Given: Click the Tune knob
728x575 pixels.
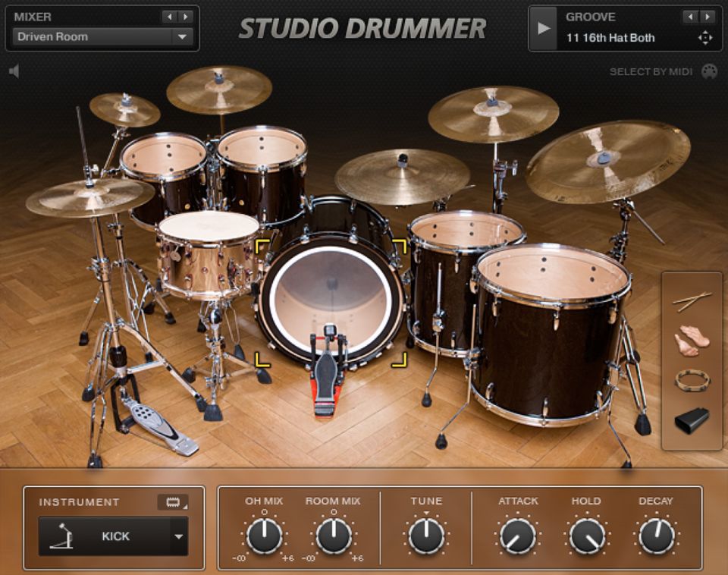Looking at the screenshot, I should (x=426, y=536).
